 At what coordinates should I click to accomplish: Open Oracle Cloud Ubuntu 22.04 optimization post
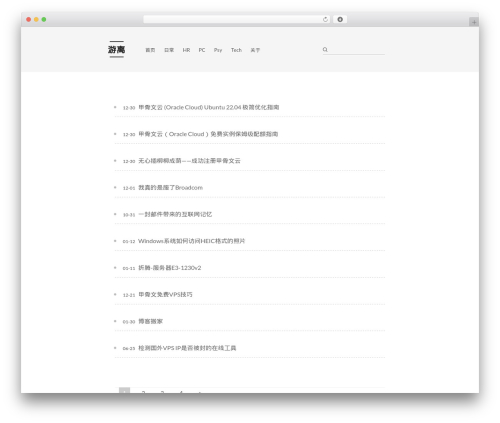pyautogui.click(x=209, y=107)
